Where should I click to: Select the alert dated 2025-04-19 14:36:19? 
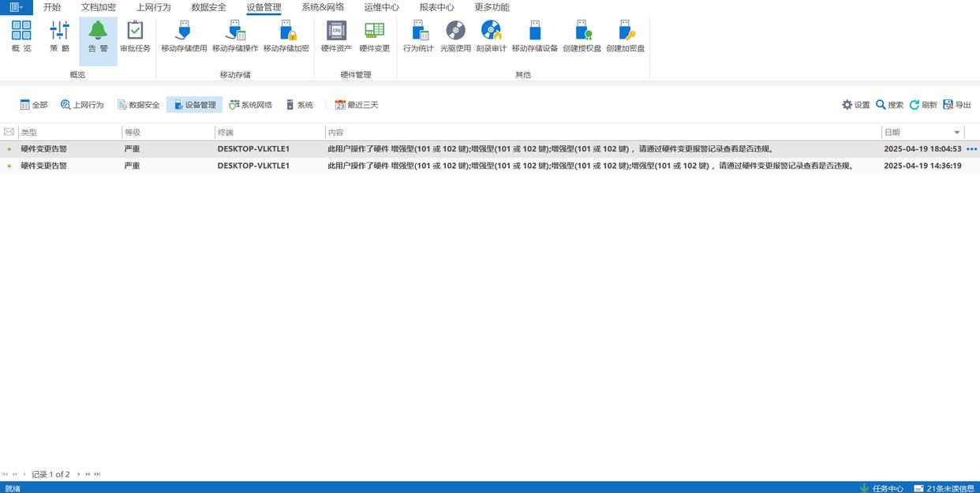click(x=490, y=166)
